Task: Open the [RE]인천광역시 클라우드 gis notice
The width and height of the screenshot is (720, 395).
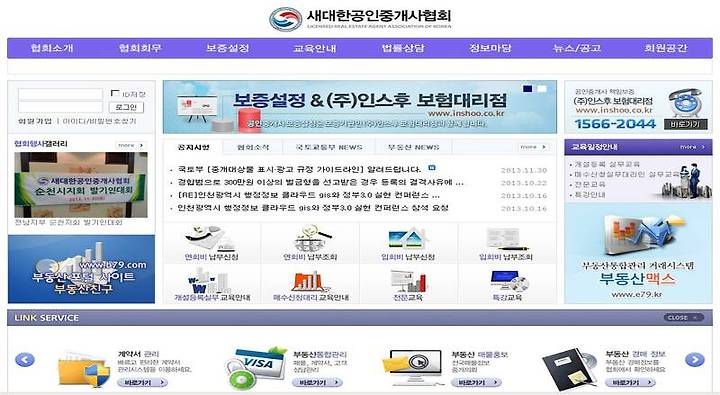Action: coord(308,195)
